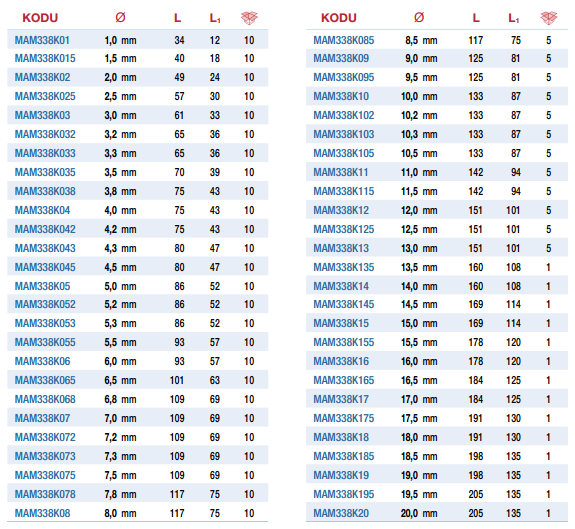Click the diameter symbol in left table header
Viewport: 575px width, 529px height.
120,17
